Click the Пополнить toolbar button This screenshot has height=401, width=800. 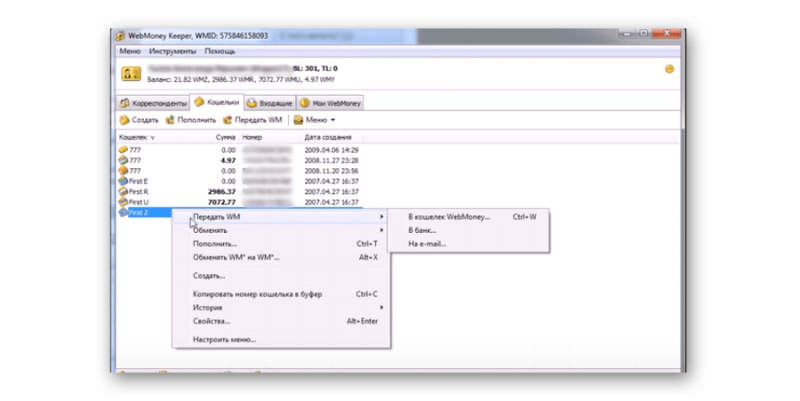point(191,120)
